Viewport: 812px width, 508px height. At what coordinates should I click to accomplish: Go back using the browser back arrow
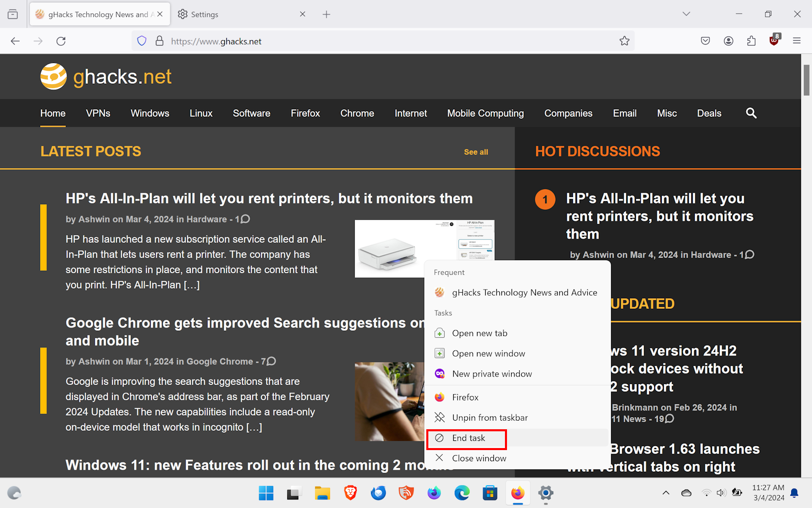(15, 41)
